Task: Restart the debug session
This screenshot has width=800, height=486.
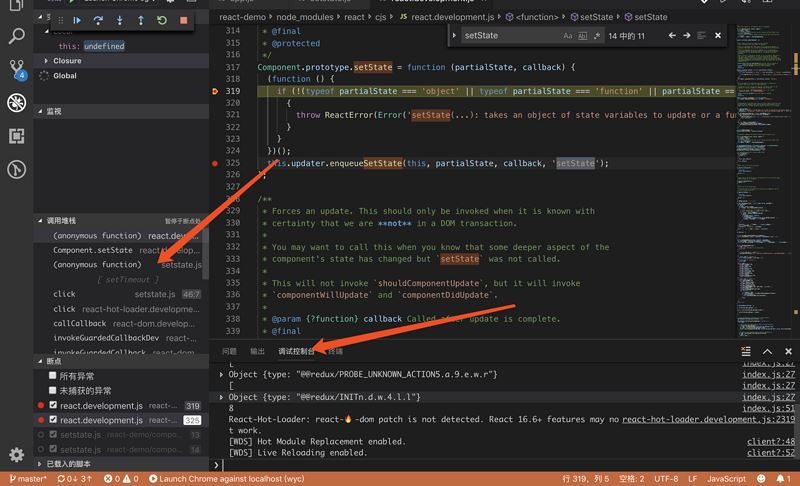Action: point(161,20)
